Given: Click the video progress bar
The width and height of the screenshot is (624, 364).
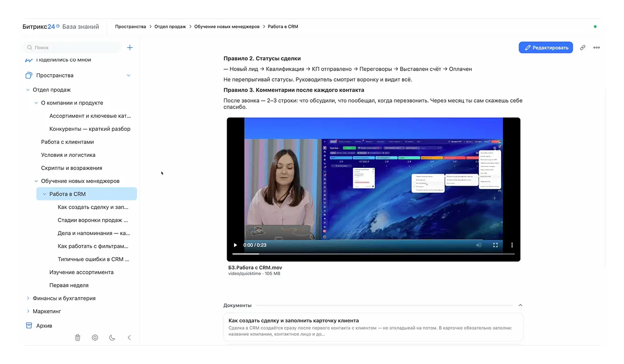Looking at the screenshot, I should [373, 254].
